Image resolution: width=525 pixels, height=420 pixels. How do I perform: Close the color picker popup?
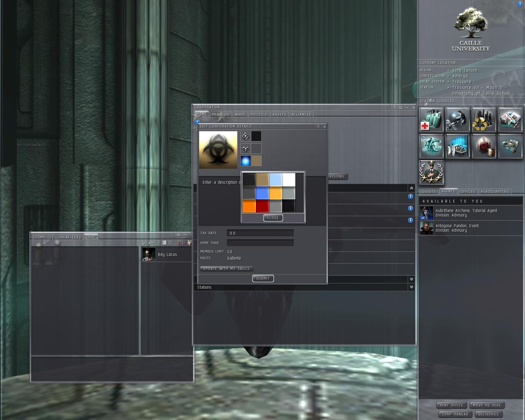273,218
